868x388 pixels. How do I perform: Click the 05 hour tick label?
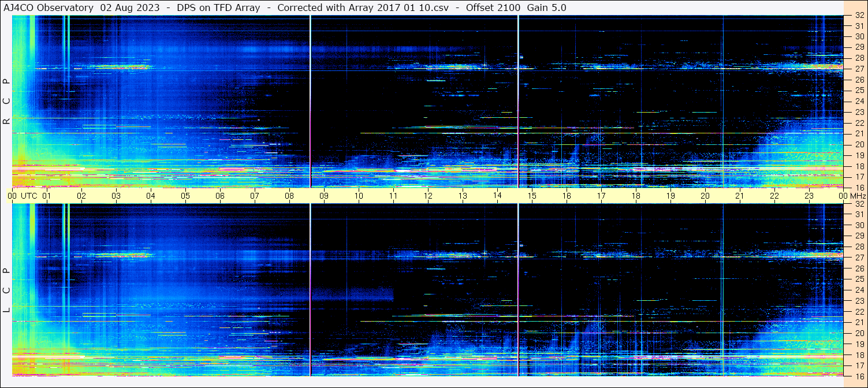click(185, 196)
